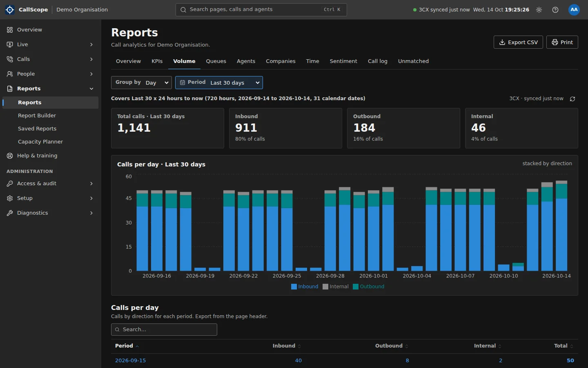The width and height of the screenshot is (588, 368).
Task: Expand the People sidebar chevron
Action: (x=91, y=74)
